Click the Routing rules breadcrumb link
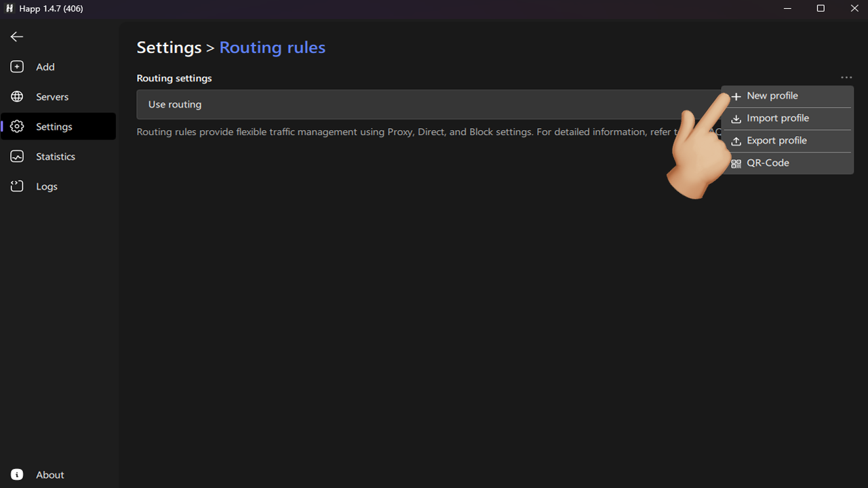The height and width of the screenshot is (488, 868). pyautogui.click(x=272, y=47)
